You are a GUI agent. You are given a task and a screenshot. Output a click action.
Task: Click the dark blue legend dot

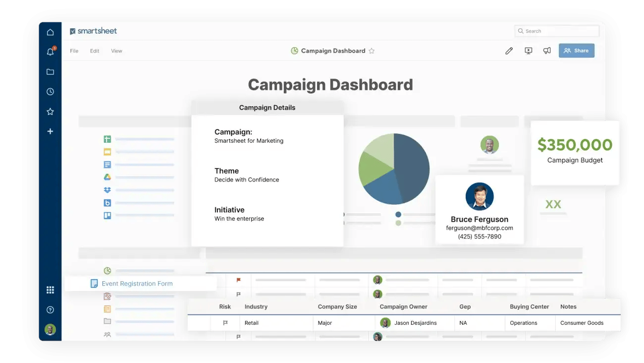398,215
